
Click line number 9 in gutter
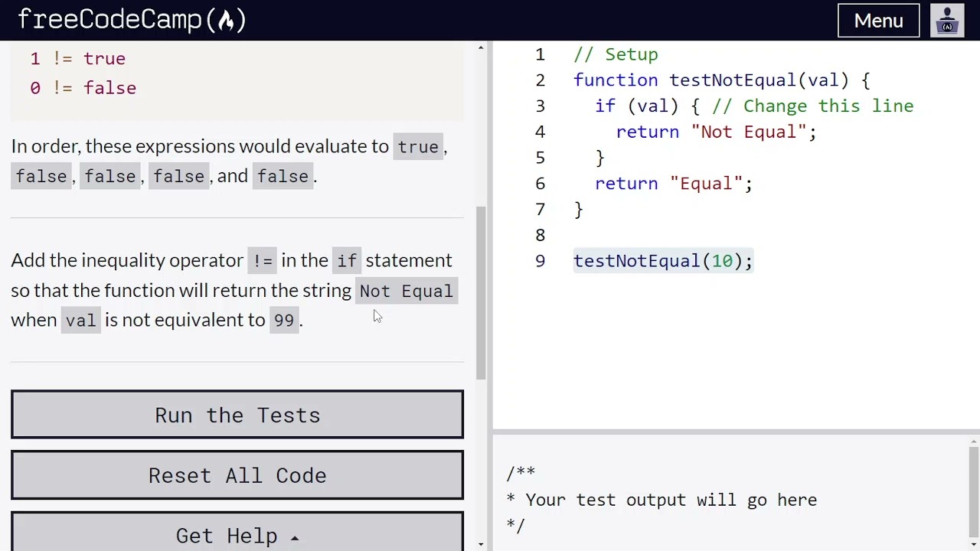tap(541, 261)
